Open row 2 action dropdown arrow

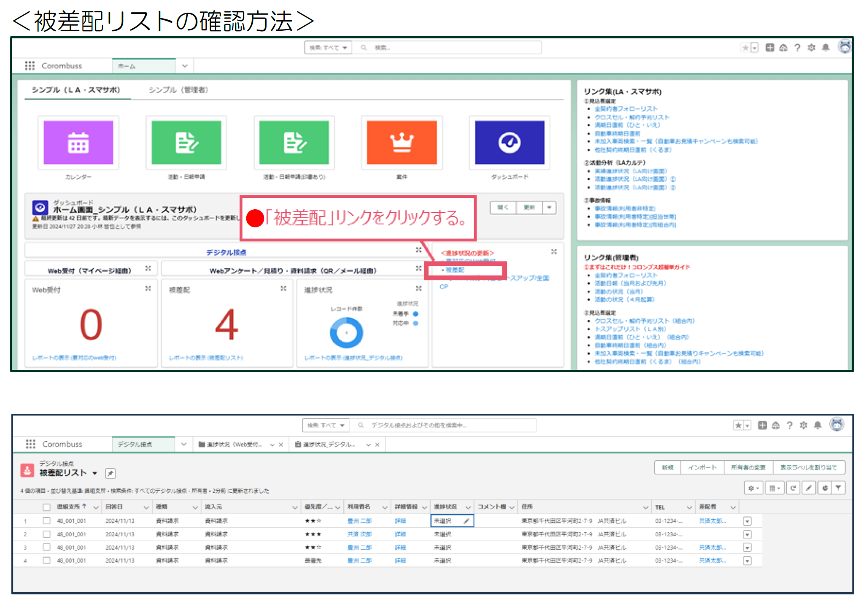tap(747, 534)
